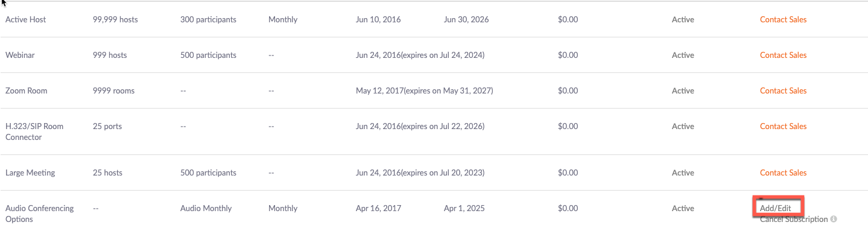Viewport: 868px width, 228px height.
Task: Click the info icon beside Cancel Subscription
Action: [834, 219]
